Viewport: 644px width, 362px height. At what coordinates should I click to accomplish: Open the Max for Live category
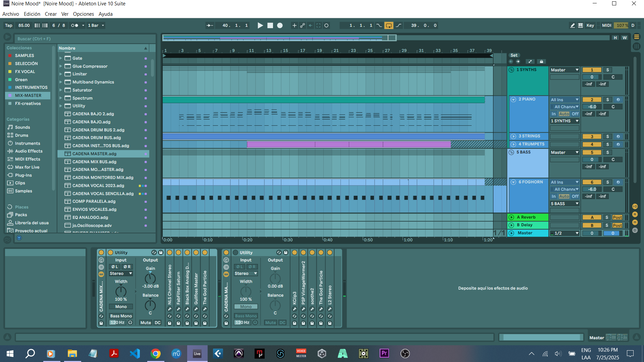pos(27,167)
